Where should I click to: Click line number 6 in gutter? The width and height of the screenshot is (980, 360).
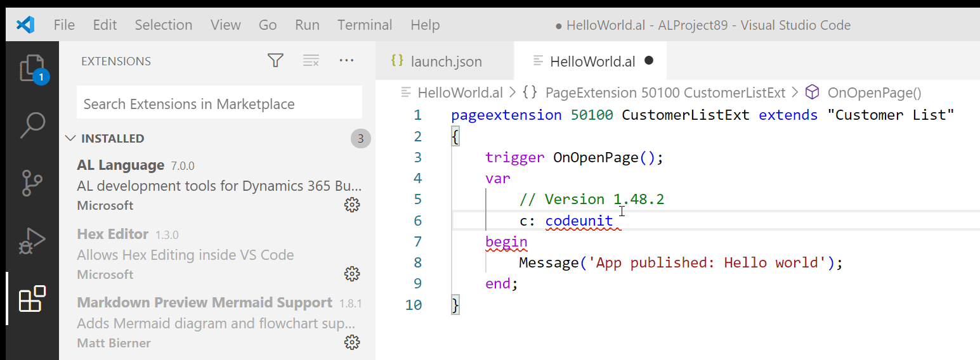(417, 221)
